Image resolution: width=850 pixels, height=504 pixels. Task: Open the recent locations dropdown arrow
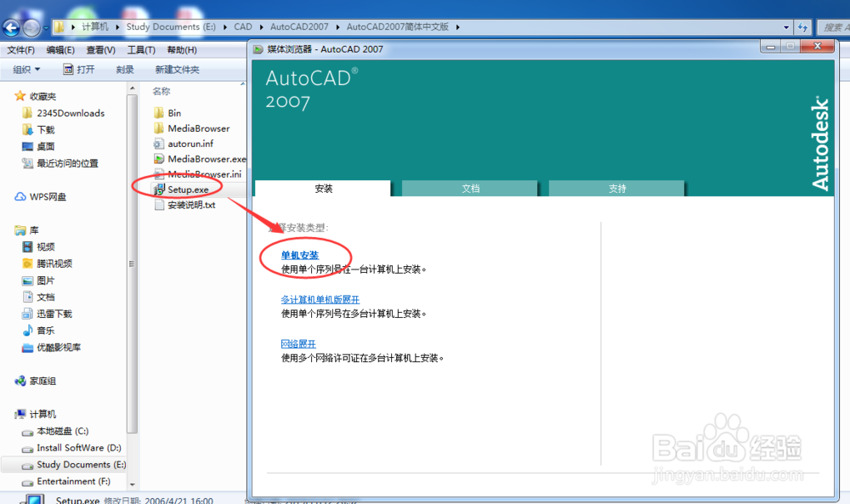pyautogui.click(x=46, y=28)
